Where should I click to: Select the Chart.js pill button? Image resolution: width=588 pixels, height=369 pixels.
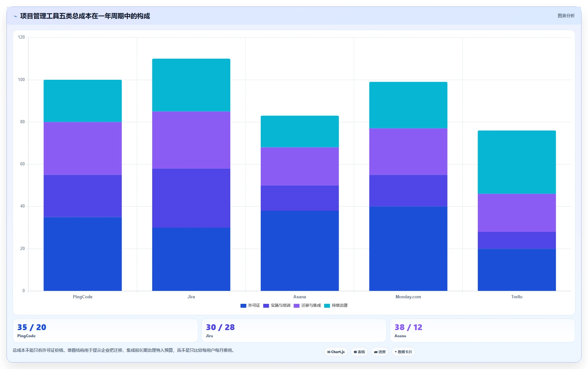(336, 352)
